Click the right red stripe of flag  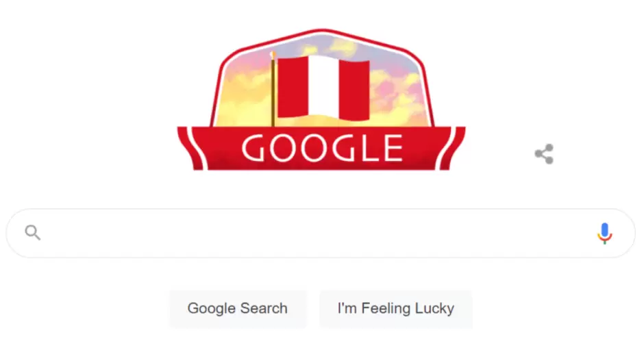[x=354, y=90]
